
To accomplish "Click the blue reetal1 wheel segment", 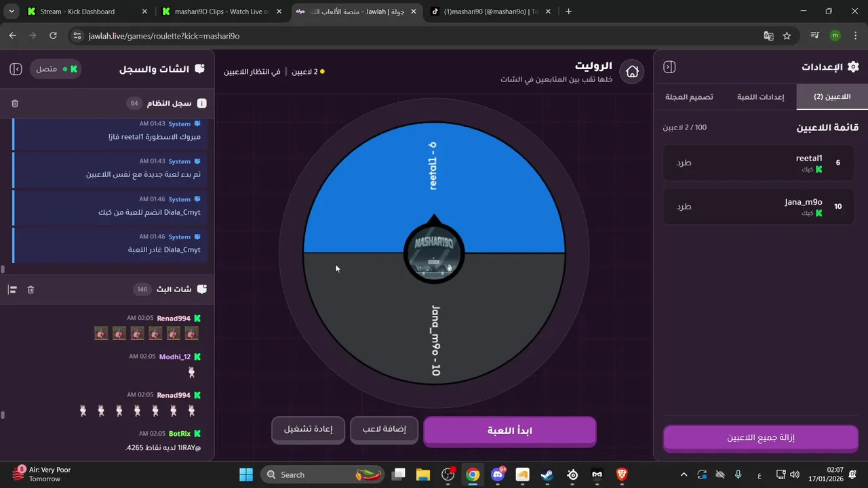I will tap(434, 186).
